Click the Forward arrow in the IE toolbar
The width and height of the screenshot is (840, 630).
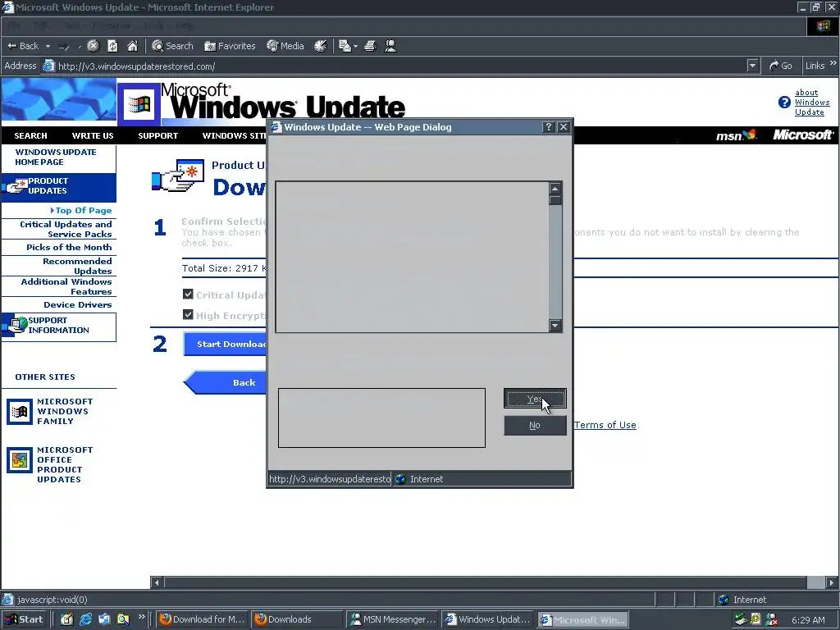(64, 47)
